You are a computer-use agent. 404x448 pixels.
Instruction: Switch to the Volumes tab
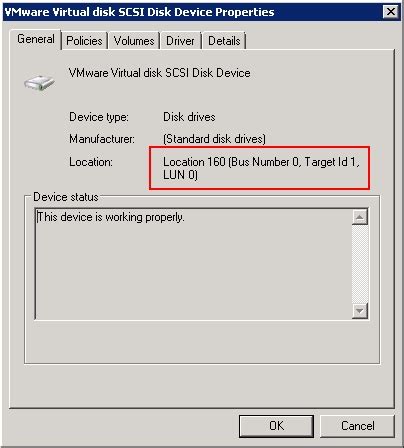pos(134,41)
